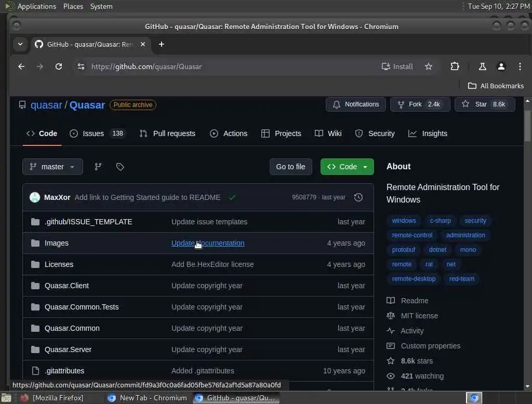
Task: View commit history clock icon
Action: (358, 197)
